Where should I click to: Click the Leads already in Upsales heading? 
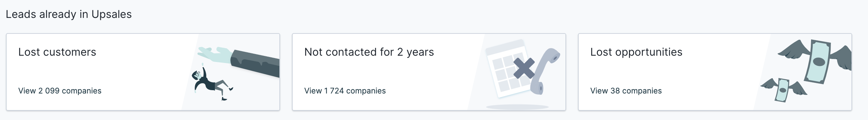[69, 14]
